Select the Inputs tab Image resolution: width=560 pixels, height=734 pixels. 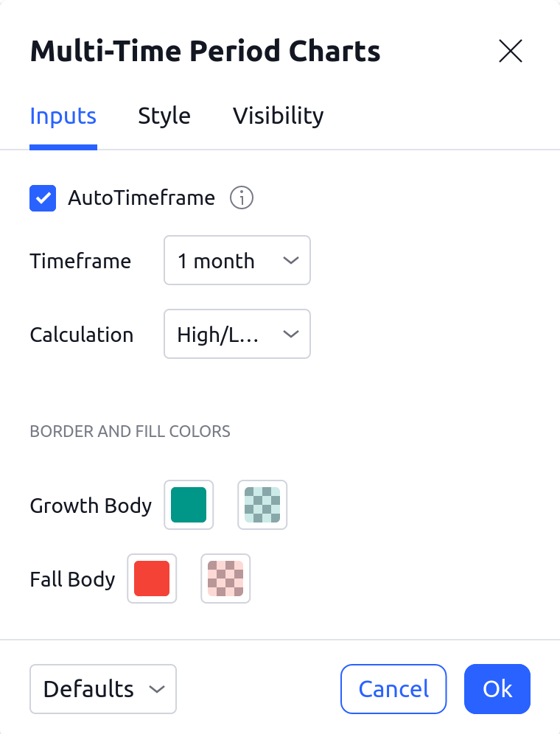[63, 116]
